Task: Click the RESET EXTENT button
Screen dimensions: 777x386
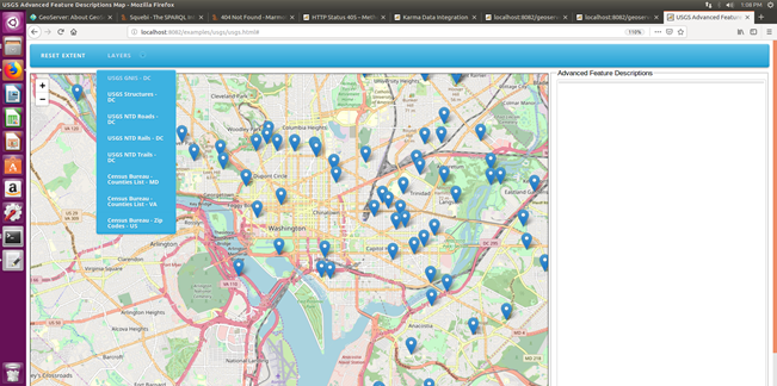Action: tap(63, 55)
